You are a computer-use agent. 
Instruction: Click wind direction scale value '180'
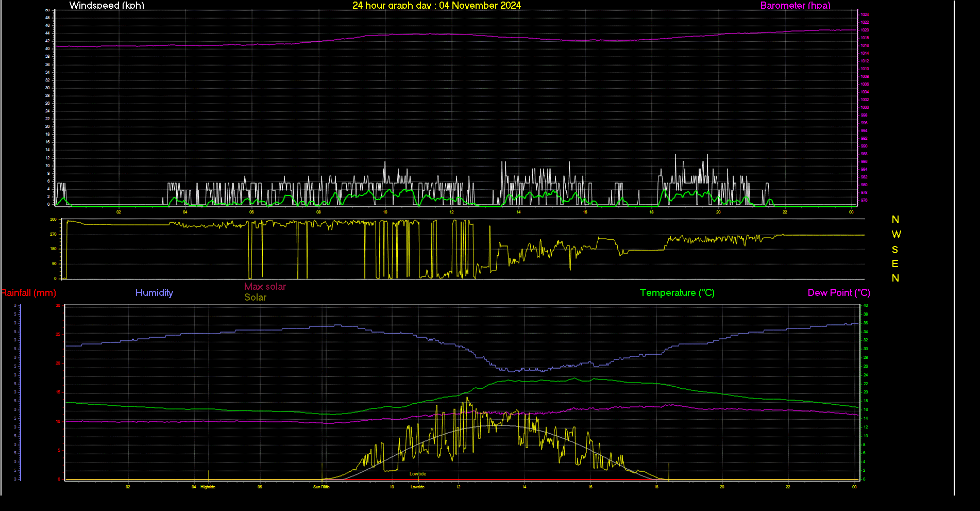(53, 249)
